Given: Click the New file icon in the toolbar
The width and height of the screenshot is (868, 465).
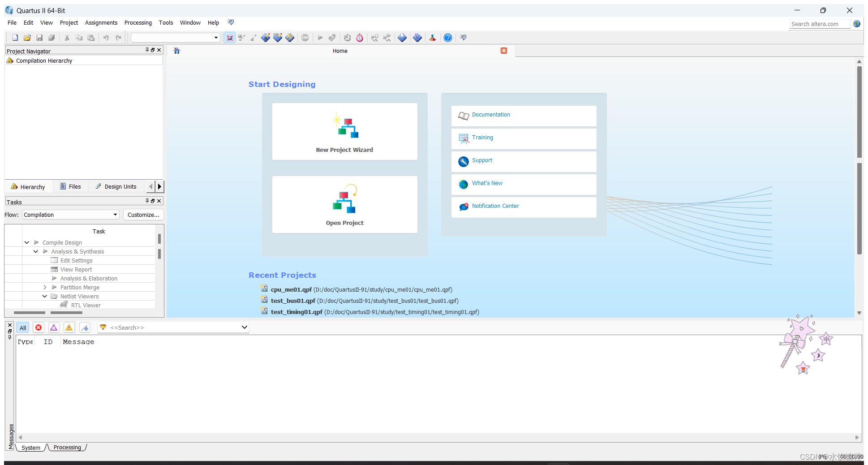Looking at the screenshot, I should (x=15, y=38).
